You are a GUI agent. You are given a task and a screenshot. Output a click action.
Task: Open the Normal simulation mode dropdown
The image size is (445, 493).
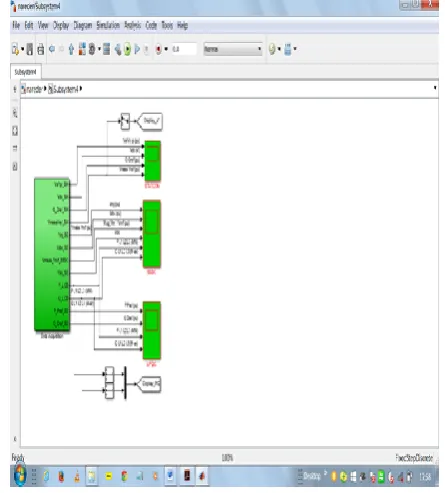point(233,49)
